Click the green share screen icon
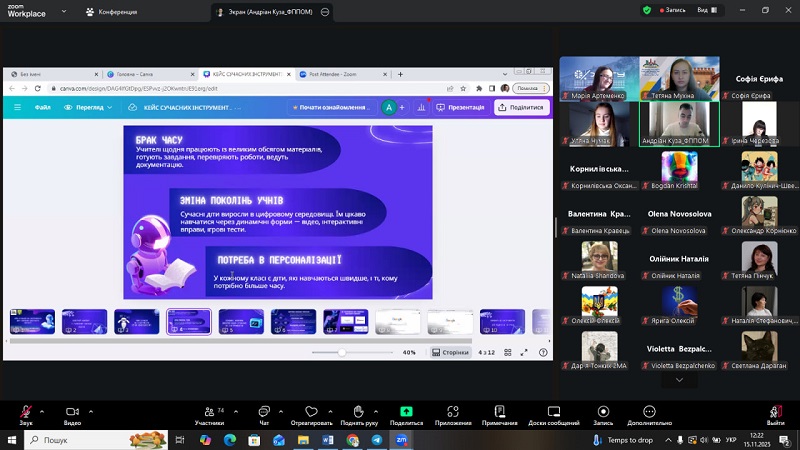 [x=406, y=411]
